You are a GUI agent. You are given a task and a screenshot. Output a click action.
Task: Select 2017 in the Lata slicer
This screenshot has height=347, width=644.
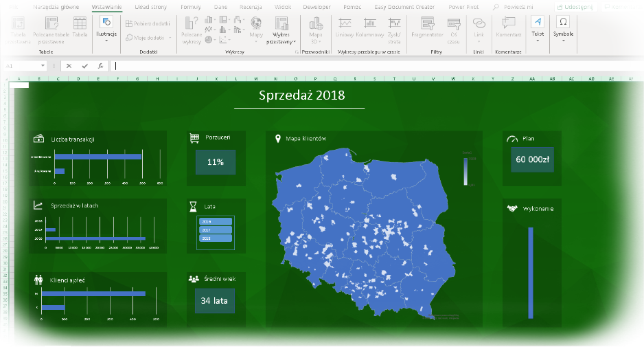215,230
